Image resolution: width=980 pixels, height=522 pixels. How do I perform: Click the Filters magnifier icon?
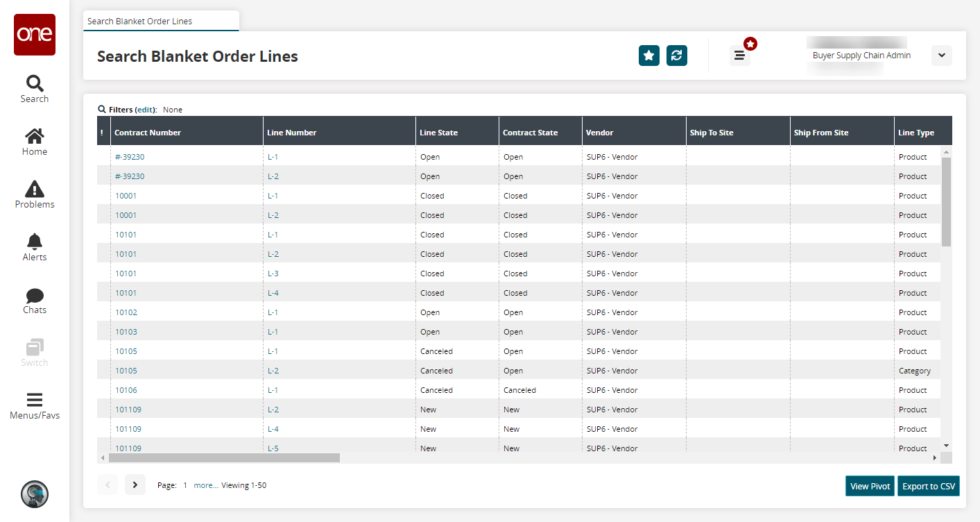(x=102, y=110)
